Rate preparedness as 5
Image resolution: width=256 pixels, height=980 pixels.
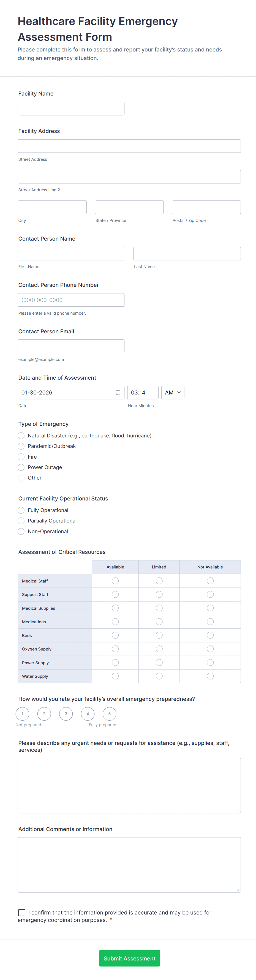110,714
